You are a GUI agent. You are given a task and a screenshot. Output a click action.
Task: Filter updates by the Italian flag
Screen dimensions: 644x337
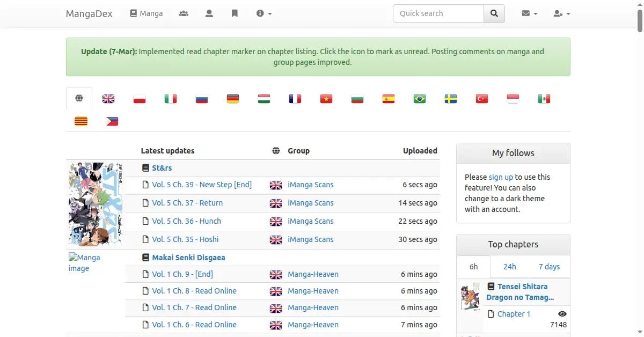tap(171, 99)
